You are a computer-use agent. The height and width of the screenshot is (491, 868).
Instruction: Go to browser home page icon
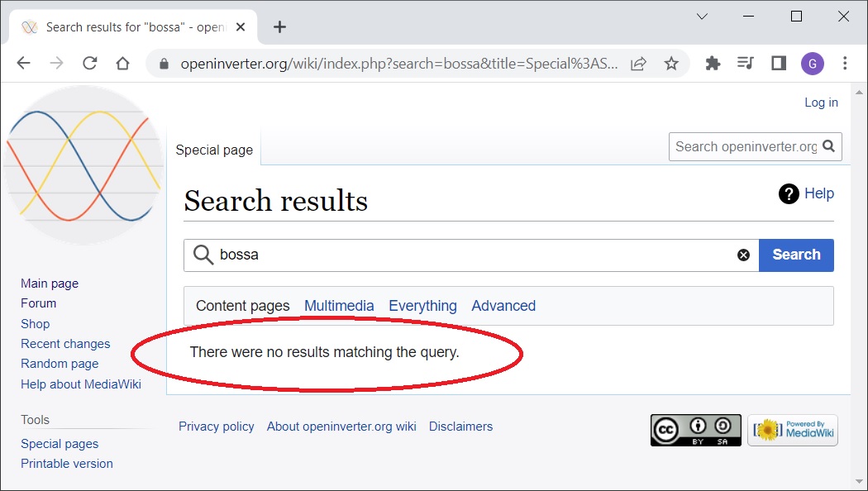coord(122,64)
